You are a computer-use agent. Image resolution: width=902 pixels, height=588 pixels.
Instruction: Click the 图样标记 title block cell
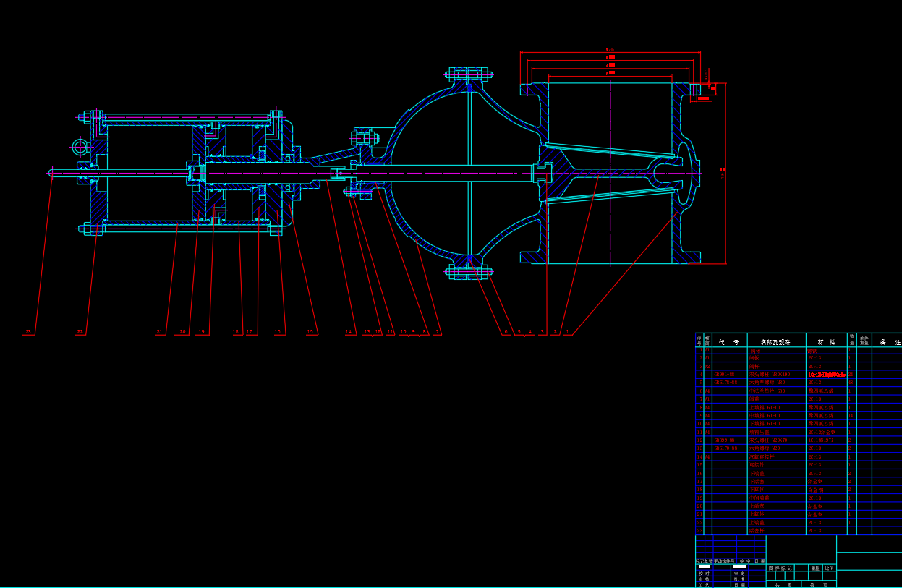[x=780, y=568]
